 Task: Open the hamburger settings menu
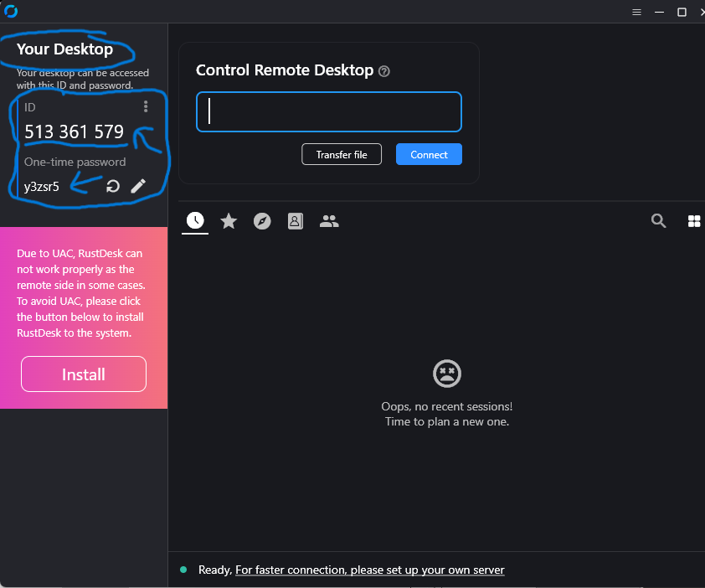[636, 13]
